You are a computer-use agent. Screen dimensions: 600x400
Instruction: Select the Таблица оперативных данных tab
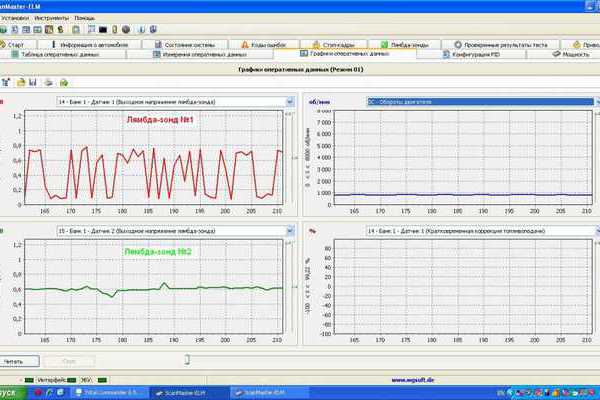[58, 55]
